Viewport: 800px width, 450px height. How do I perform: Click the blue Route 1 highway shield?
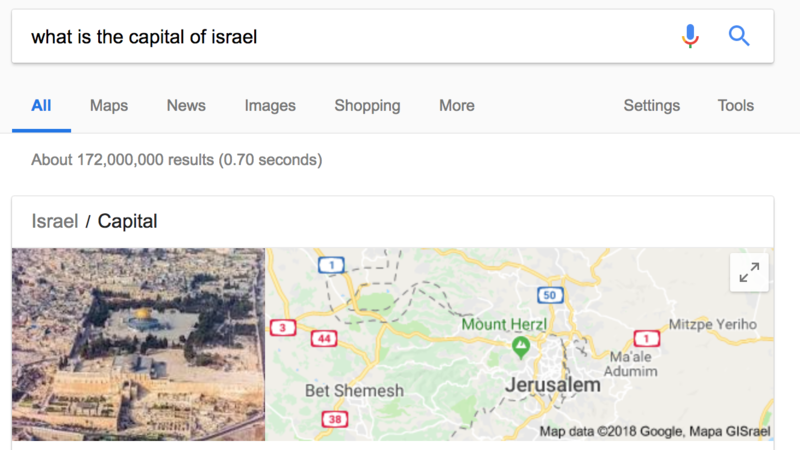[331, 265]
